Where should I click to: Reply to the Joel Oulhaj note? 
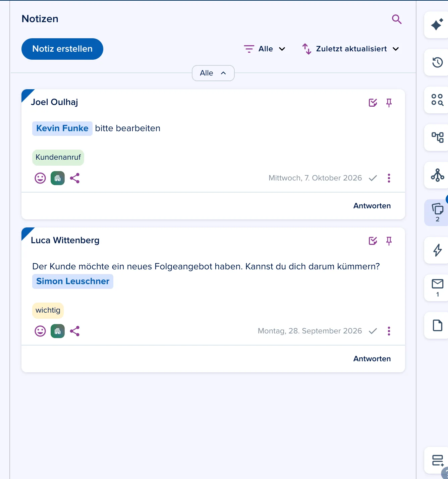[x=372, y=206]
